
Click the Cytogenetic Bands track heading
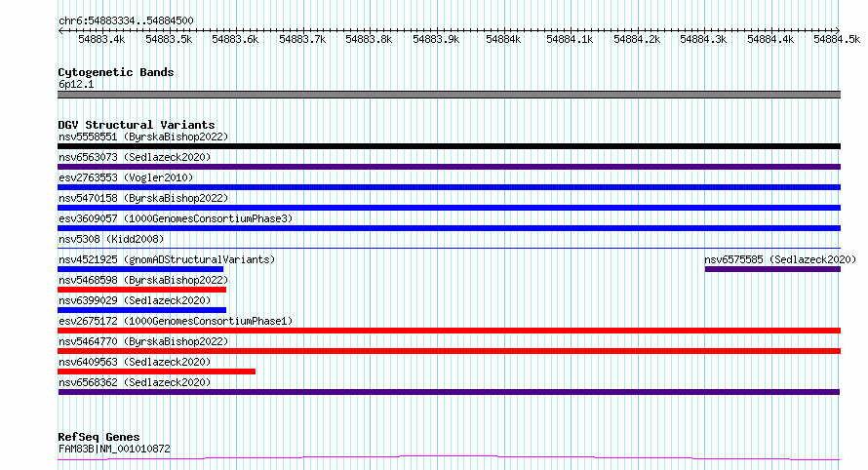[116, 72]
